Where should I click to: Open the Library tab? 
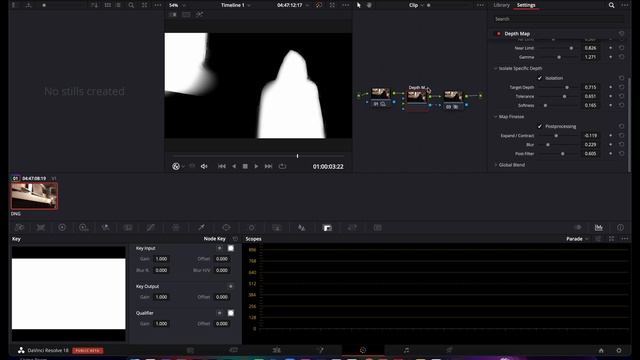click(501, 5)
